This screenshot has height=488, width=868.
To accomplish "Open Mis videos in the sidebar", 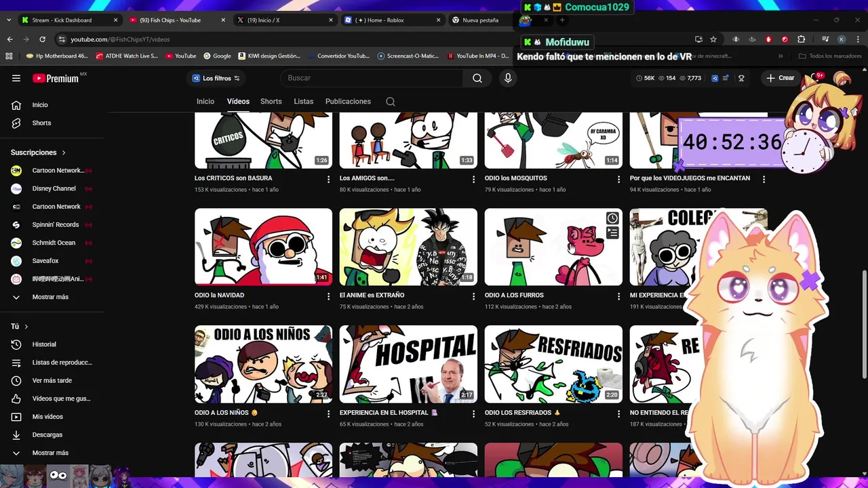I will click(52, 417).
